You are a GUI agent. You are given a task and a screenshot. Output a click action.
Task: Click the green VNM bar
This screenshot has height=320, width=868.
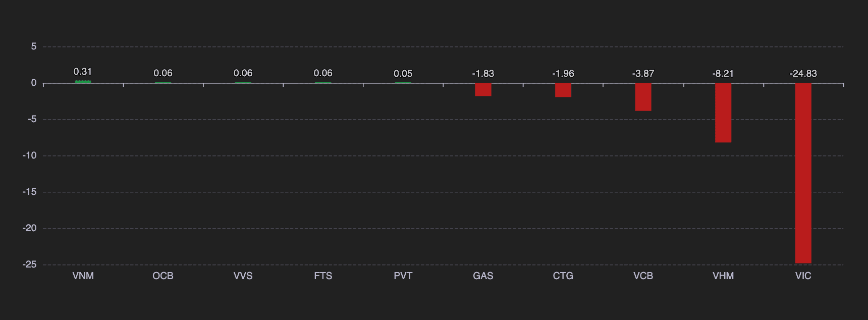[x=83, y=82]
